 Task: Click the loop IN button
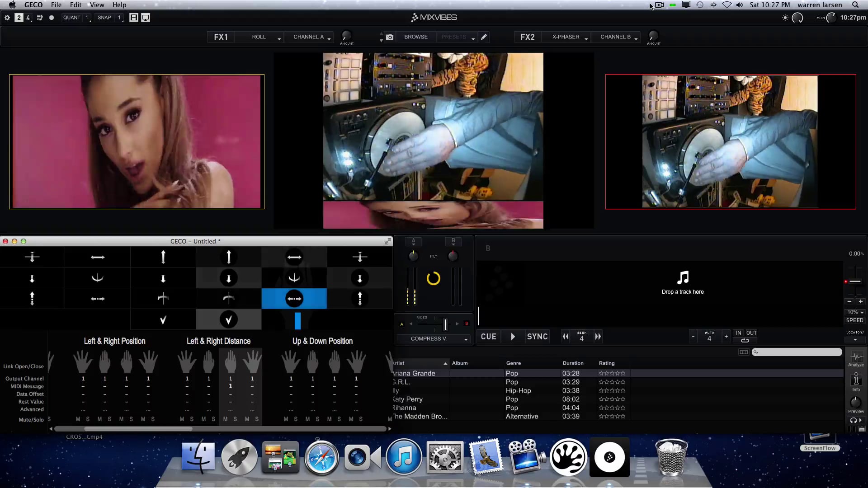738,333
